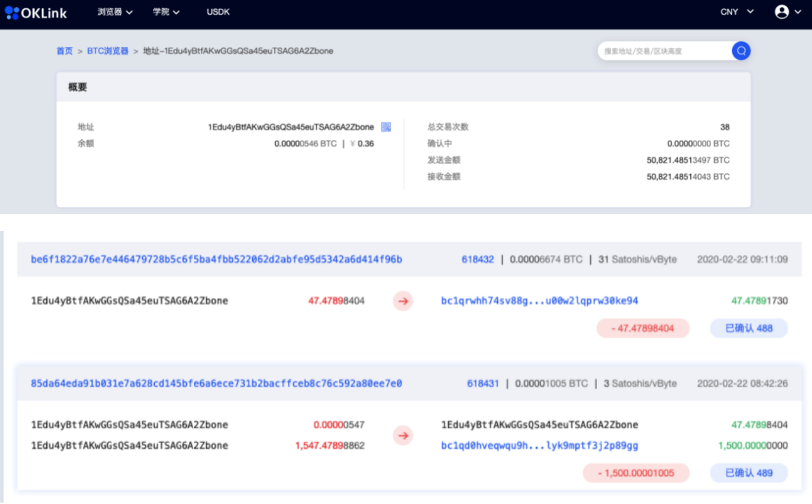
Task: Expand the 学院 dropdown menu
Action: [167, 12]
